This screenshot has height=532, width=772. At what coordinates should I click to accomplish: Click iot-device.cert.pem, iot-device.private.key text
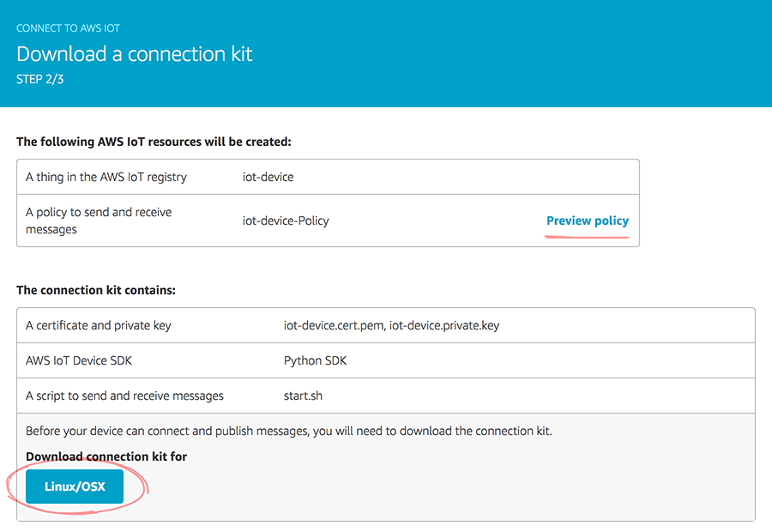[x=391, y=325]
